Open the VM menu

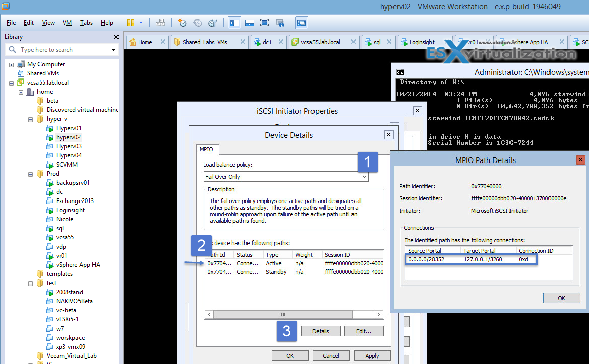(67, 23)
